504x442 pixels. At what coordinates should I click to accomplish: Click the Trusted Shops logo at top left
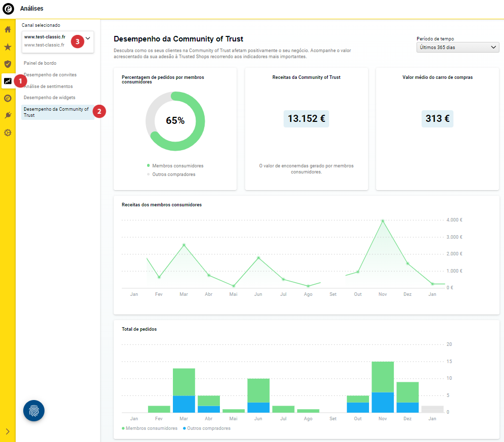pyautogui.click(x=9, y=9)
